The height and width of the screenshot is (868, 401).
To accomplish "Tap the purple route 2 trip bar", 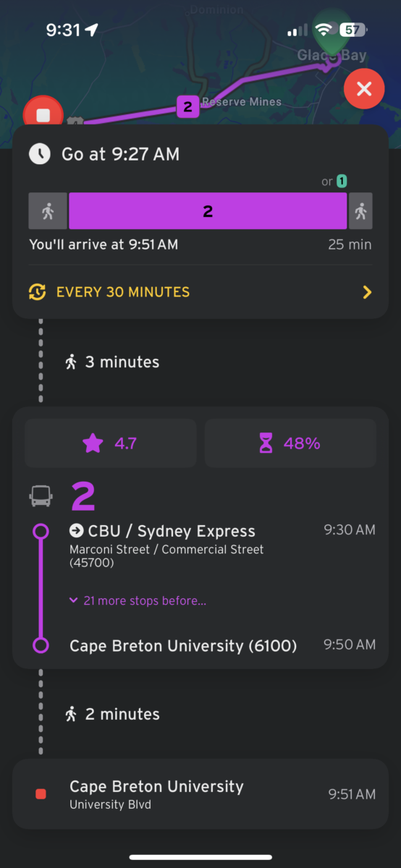I will pyautogui.click(x=208, y=211).
